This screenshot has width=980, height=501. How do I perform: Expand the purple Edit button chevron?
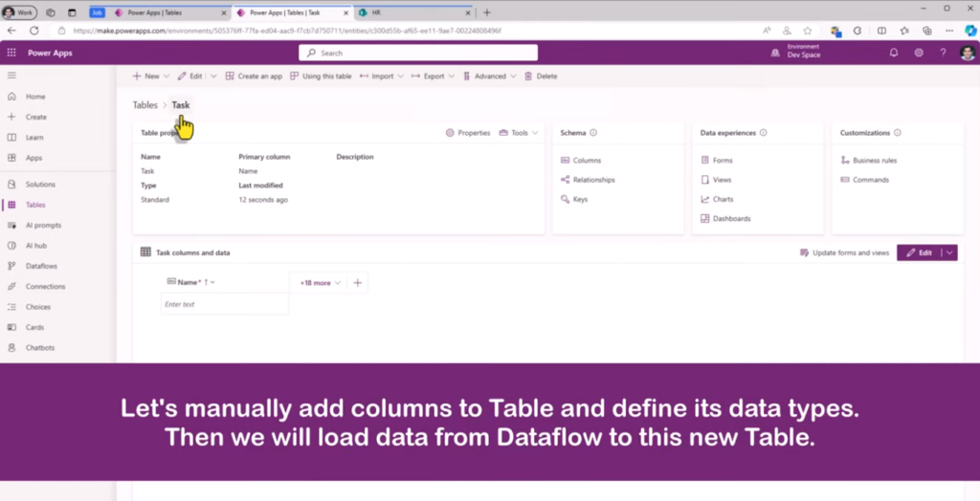(x=949, y=253)
